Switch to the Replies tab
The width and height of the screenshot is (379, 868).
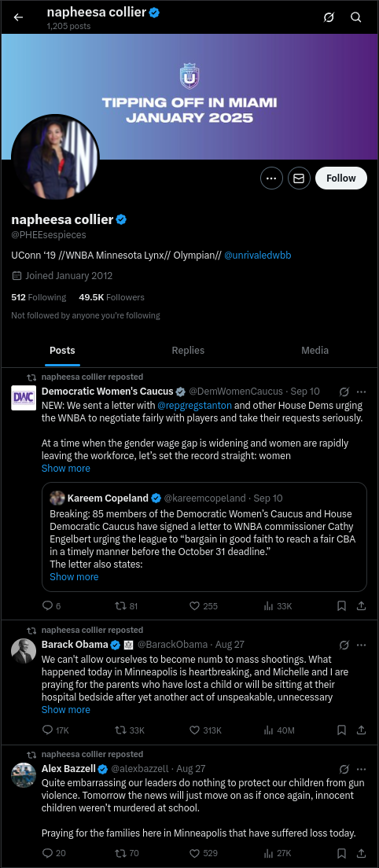188,351
